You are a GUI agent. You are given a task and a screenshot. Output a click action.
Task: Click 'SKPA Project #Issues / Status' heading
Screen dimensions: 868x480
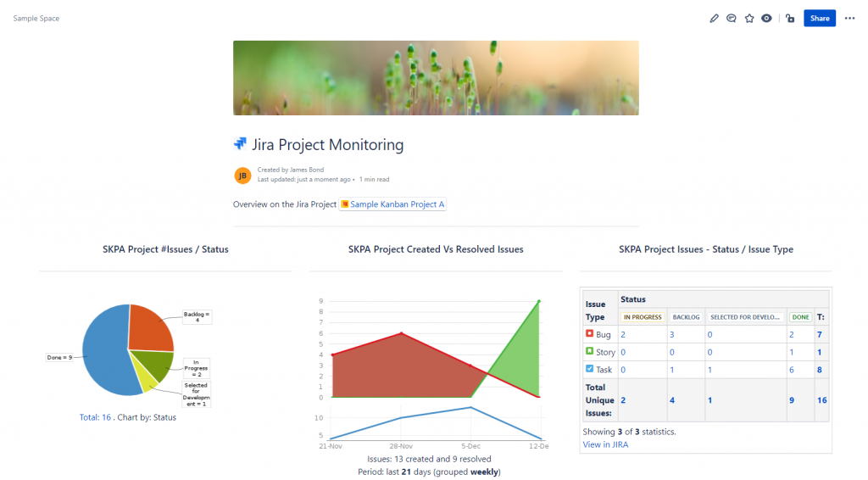[x=165, y=249]
